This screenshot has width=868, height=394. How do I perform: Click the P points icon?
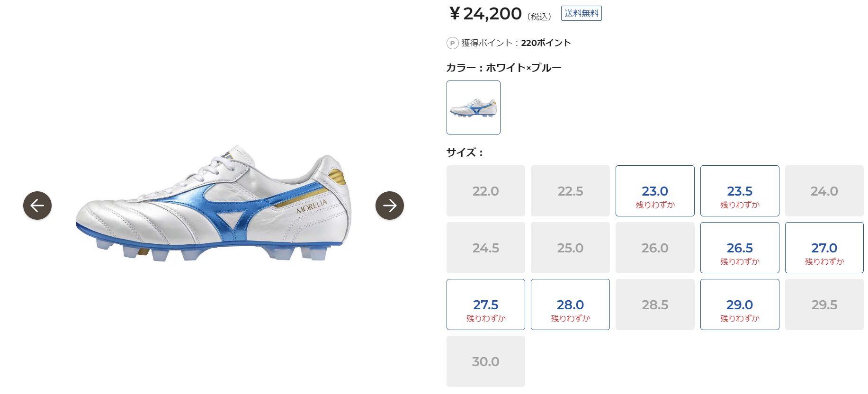(x=451, y=43)
